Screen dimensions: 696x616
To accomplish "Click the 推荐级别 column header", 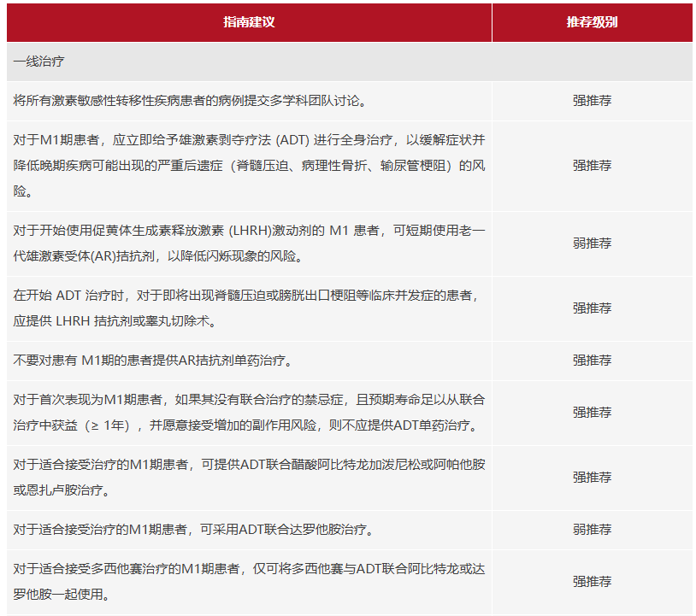I will click(592, 22).
